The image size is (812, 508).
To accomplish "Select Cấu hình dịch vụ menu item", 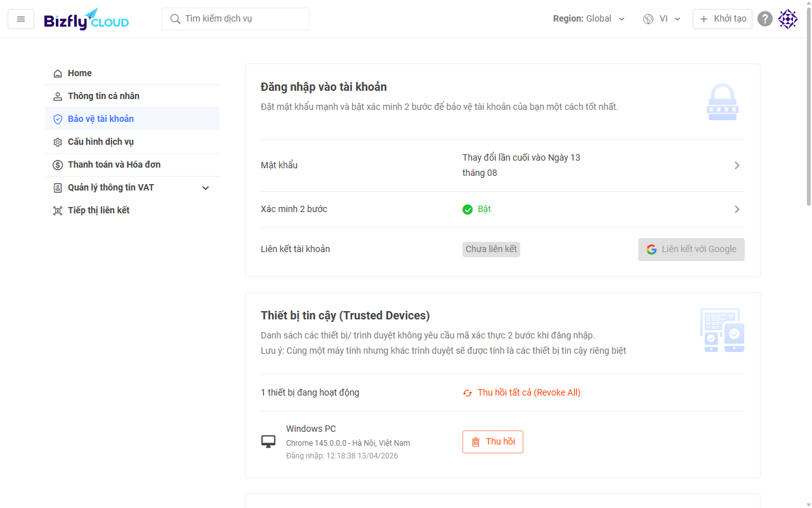I will point(101,142).
